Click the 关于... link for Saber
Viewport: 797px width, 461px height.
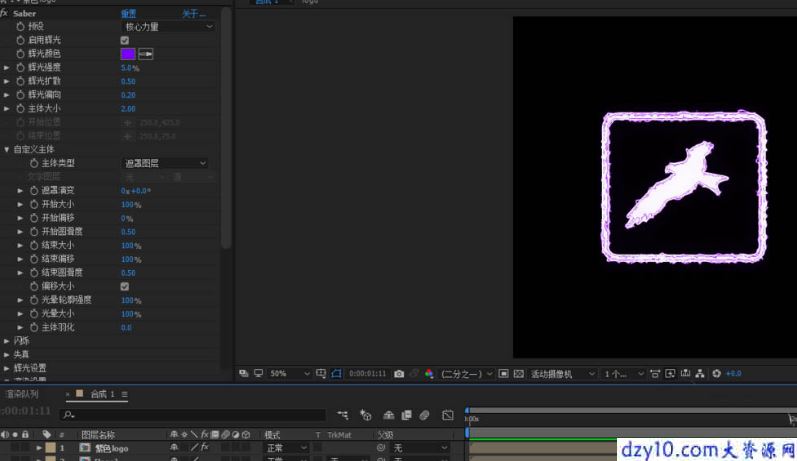(x=194, y=14)
